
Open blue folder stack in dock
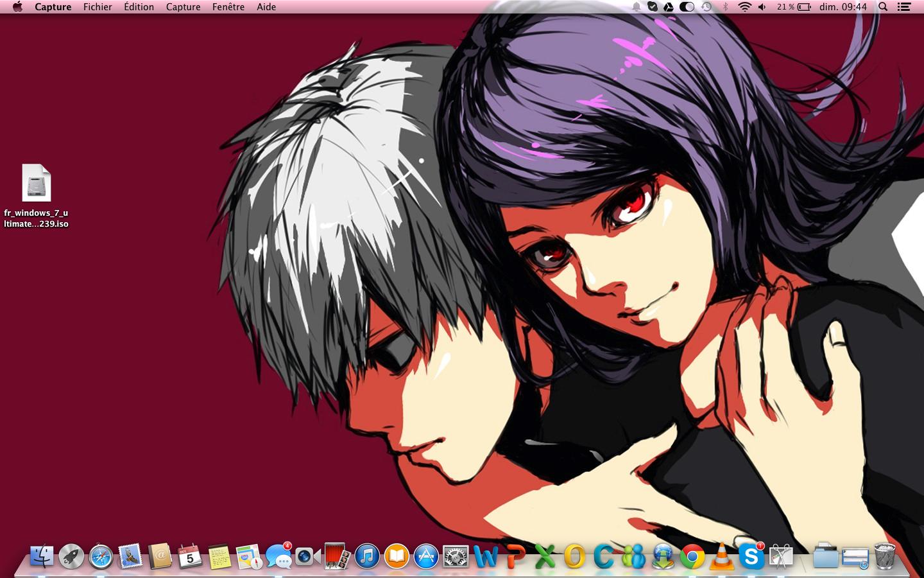coord(826,556)
